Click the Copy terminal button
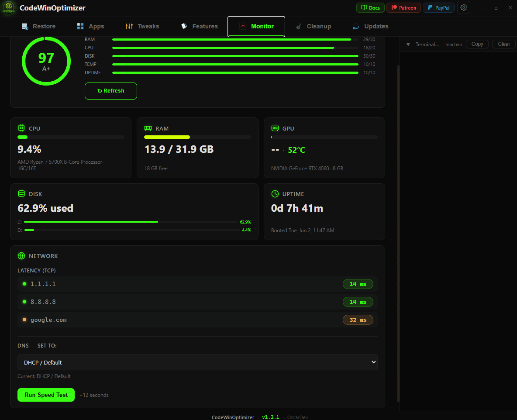 pos(477,44)
